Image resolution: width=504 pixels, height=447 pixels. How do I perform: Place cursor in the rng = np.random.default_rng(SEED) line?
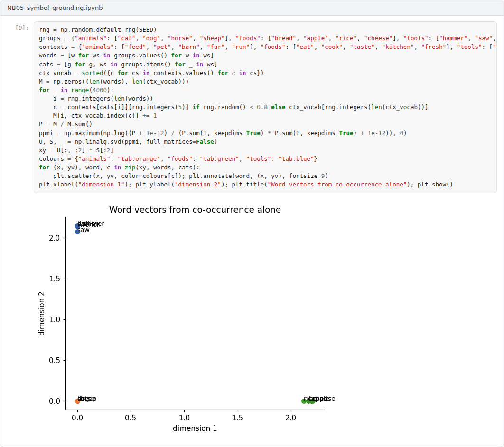pos(98,30)
